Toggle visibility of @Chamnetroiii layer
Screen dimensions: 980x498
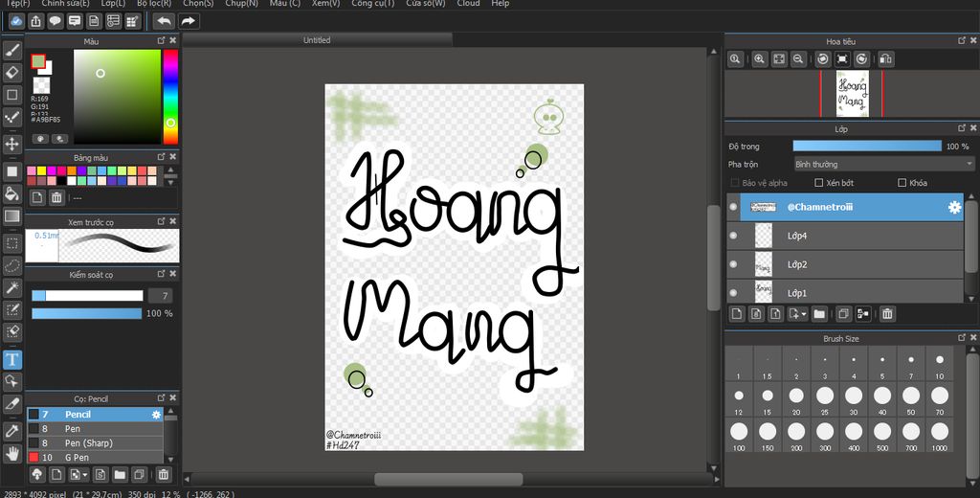tap(733, 207)
